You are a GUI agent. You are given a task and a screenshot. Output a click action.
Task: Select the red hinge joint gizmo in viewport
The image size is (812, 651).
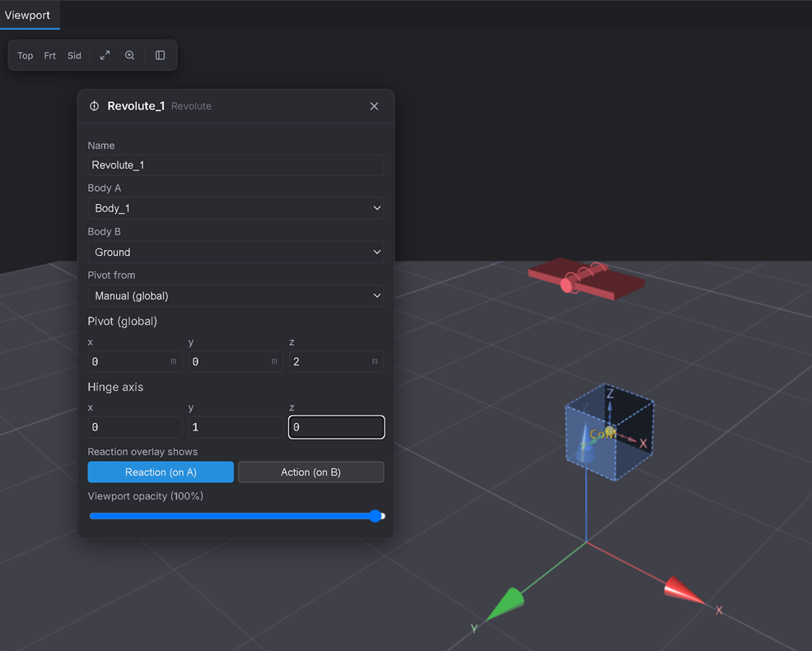586,278
